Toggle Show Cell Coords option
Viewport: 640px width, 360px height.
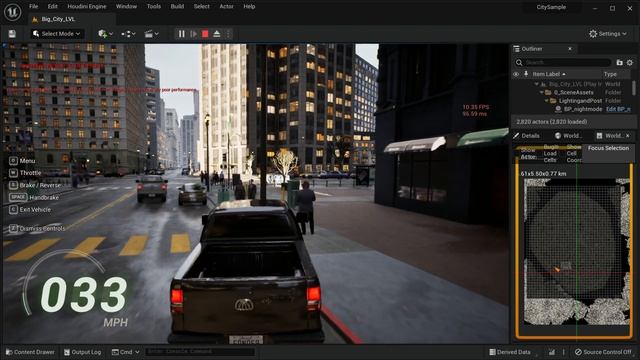tap(573, 153)
